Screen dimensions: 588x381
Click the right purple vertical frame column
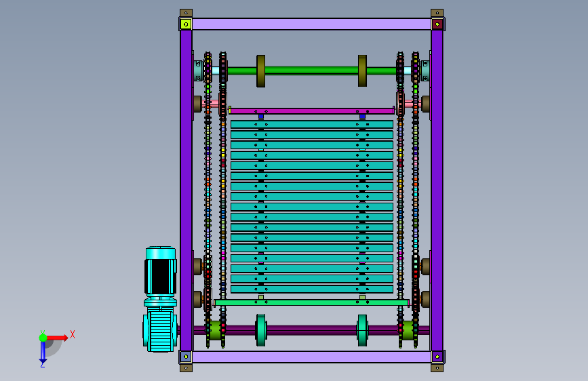(x=437, y=190)
